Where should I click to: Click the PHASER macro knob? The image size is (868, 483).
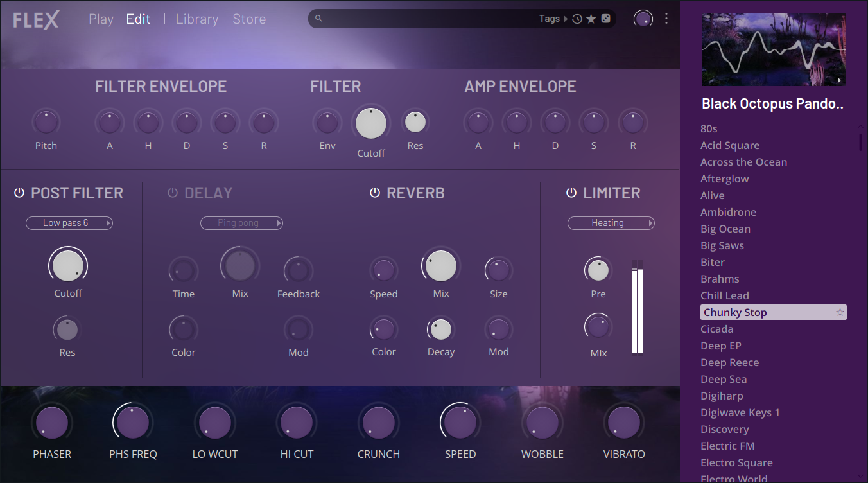point(52,423)
